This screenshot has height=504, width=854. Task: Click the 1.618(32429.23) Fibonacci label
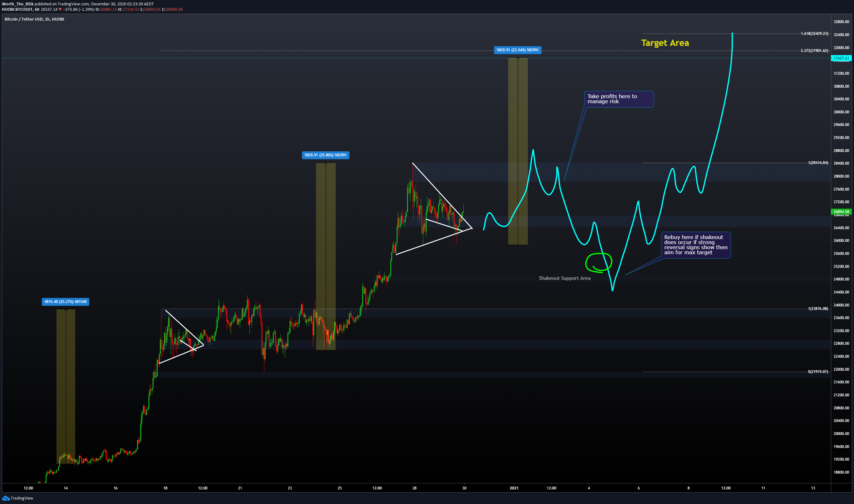point(814,34)
